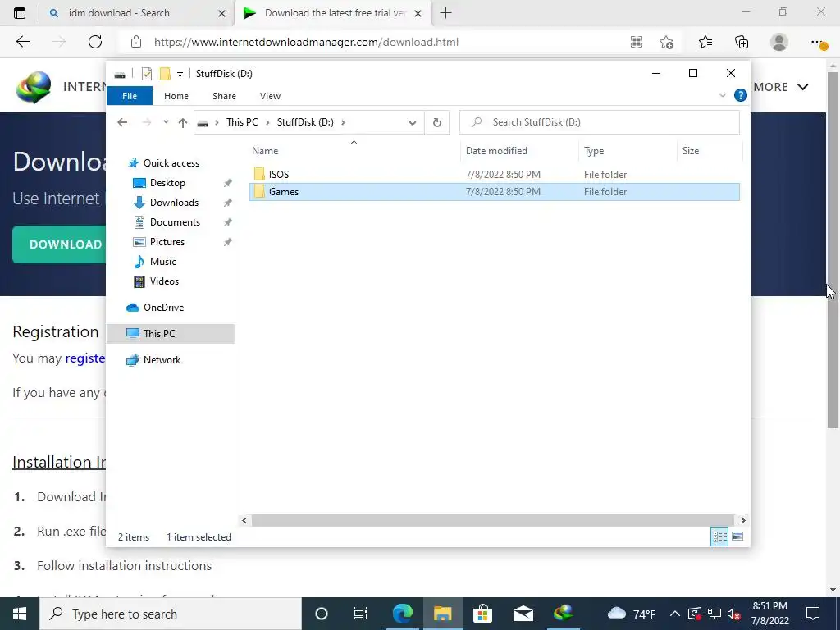Open Edge Favorites list icon

[x=705, y=42]
